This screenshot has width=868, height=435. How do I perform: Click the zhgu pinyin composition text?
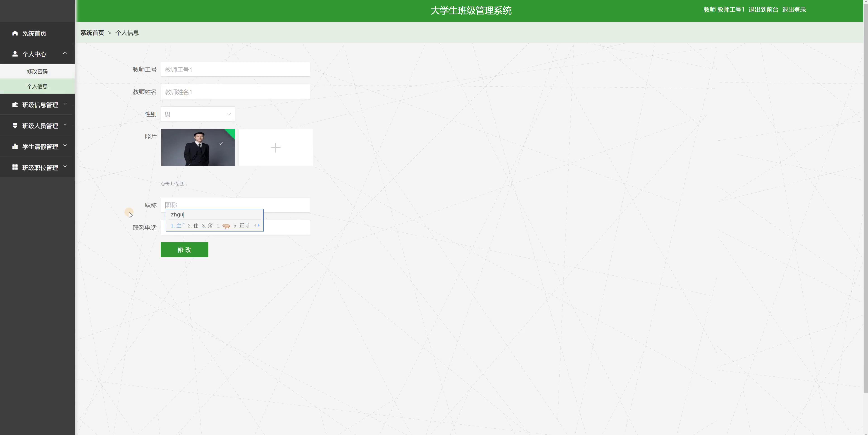tap(177, 215)
